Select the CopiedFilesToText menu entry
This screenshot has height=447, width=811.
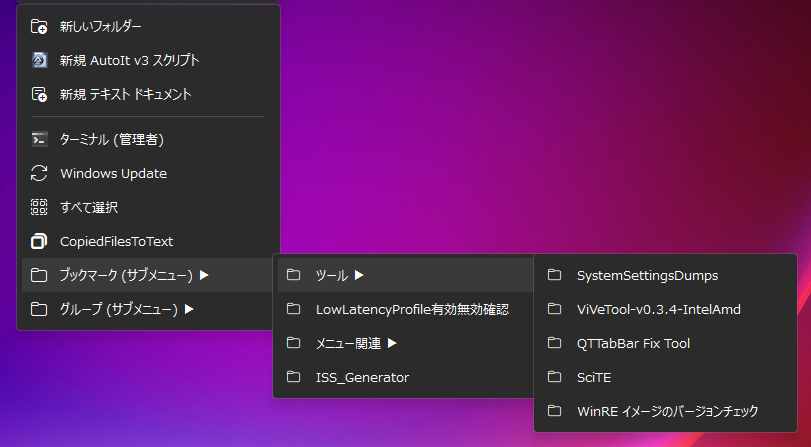point(148,242)
